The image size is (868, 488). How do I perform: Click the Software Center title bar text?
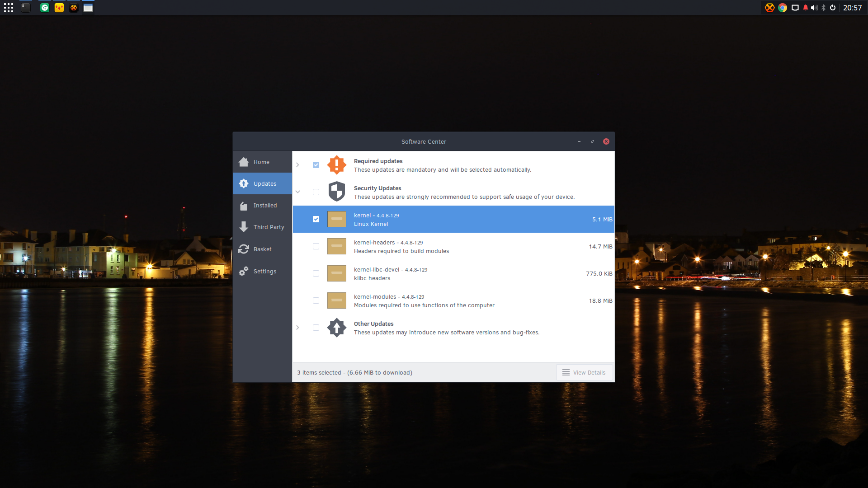pos(424,142)
